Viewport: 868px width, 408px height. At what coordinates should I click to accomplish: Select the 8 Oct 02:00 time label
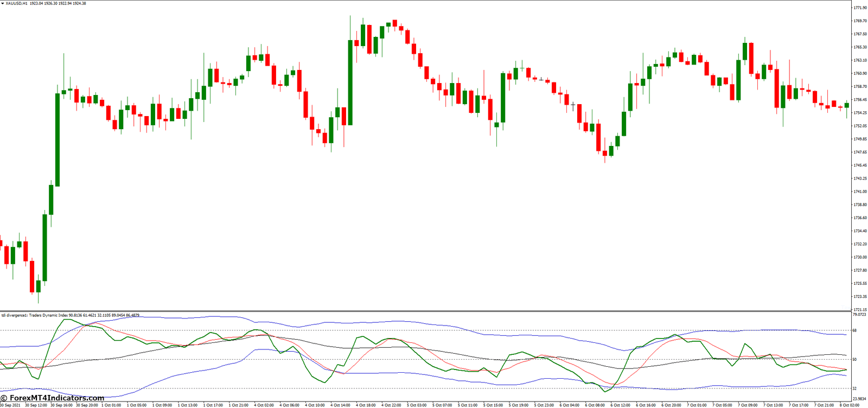(850, 405)
